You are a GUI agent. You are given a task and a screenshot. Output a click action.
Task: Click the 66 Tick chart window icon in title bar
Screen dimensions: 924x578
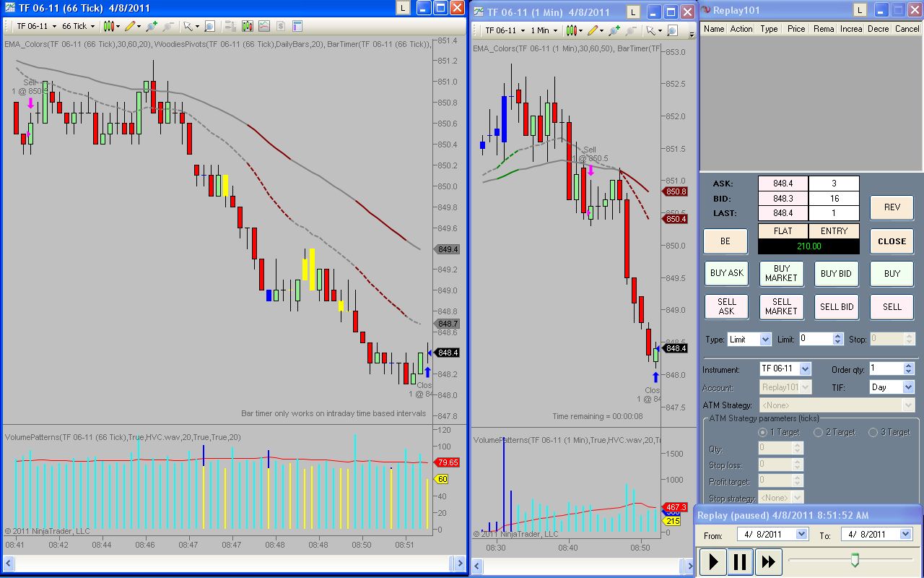pyautogui.click(x=9, y=8)
